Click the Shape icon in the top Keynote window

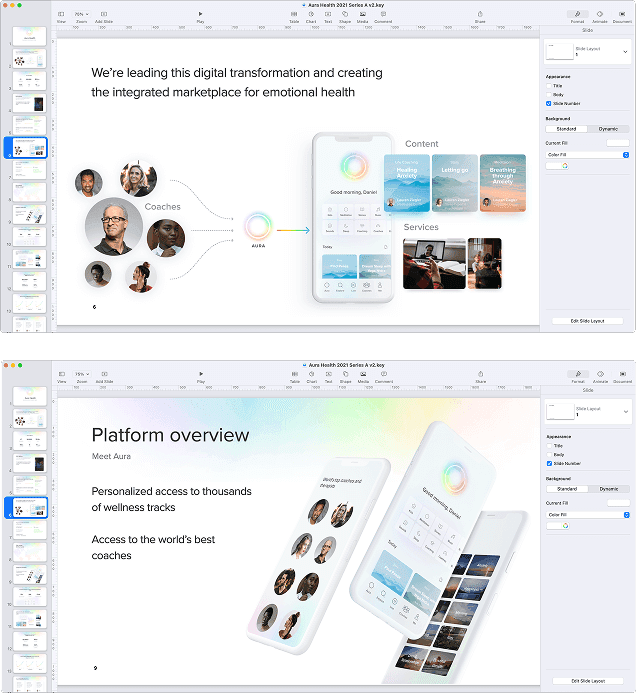345,14
